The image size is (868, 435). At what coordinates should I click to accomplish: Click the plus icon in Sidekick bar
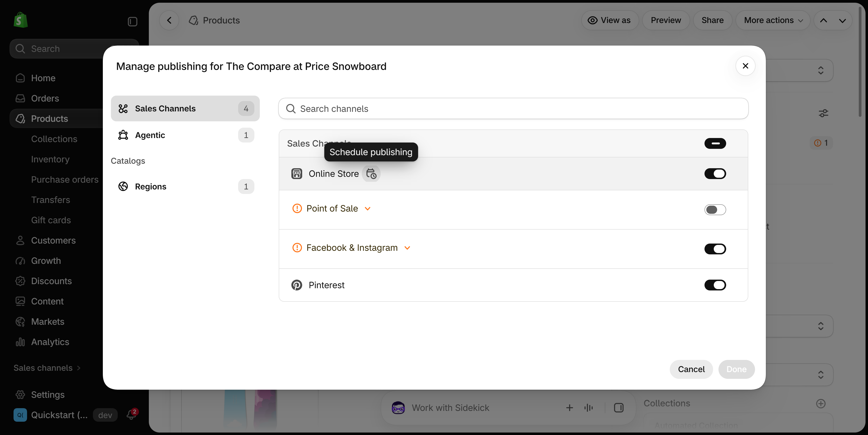click(569, 408)
